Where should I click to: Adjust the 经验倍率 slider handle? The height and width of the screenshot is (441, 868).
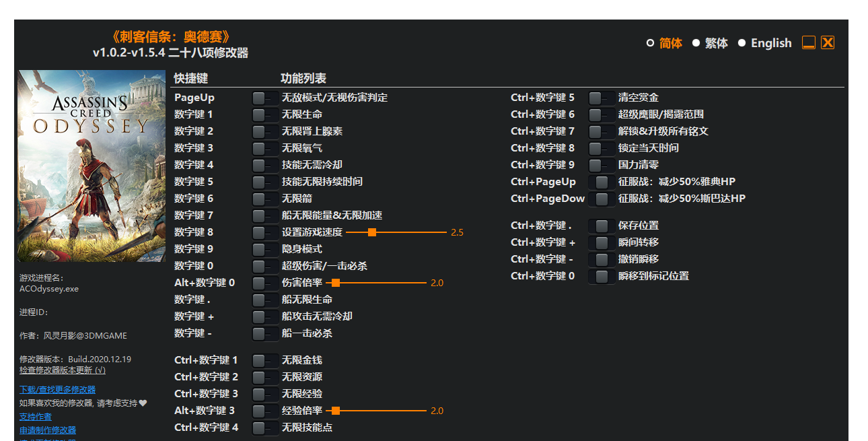click(336, 411)
